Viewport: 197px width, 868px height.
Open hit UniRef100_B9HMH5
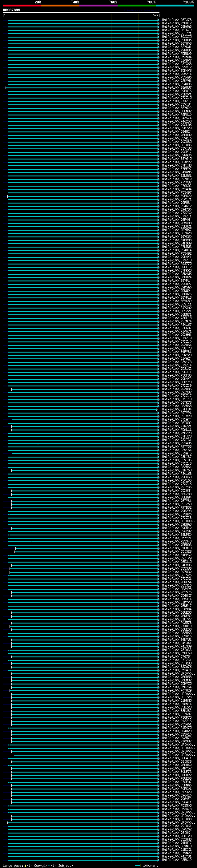pos(177,40)
